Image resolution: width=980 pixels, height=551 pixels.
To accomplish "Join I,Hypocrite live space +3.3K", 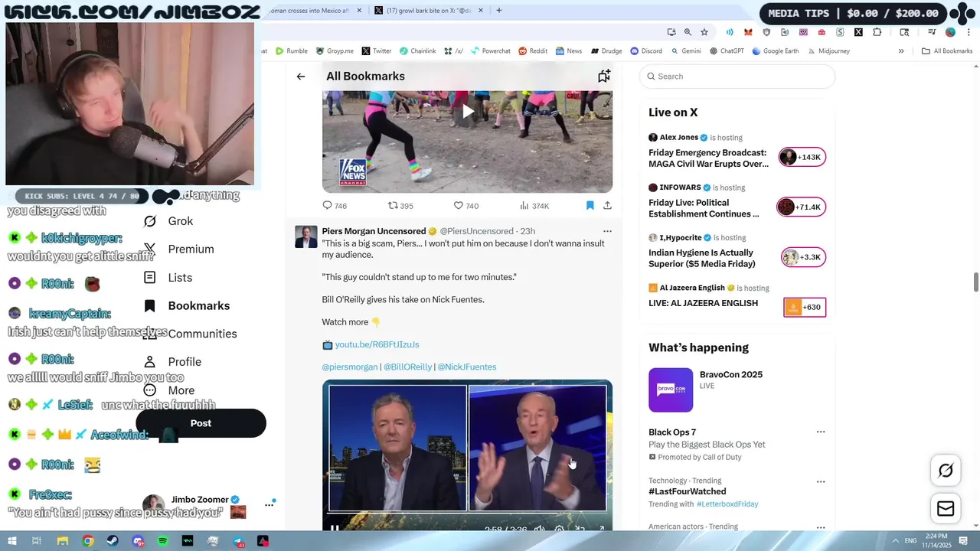I will click(x=803, y=258).
